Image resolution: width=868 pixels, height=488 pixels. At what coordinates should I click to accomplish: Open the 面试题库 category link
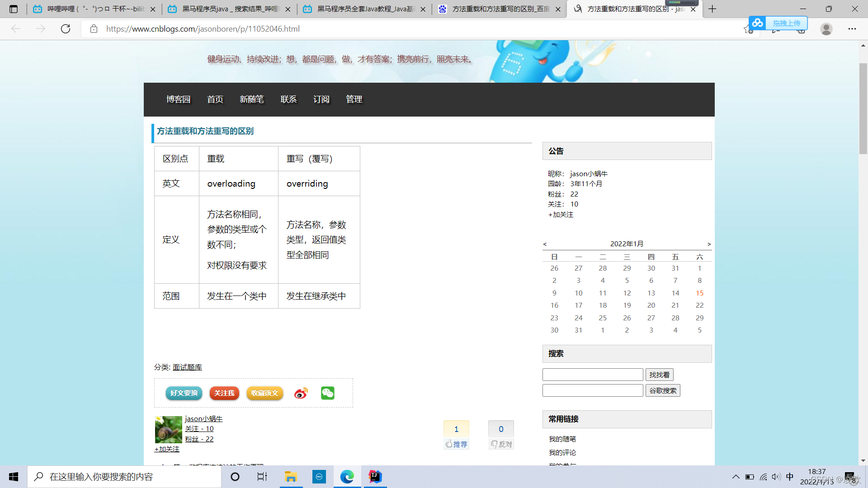point(187,367)
